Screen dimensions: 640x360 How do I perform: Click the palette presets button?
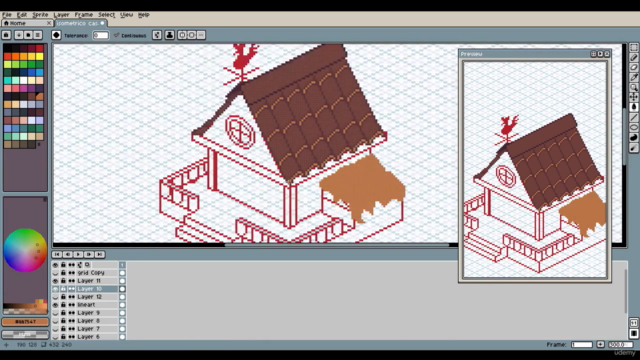point(28,35)
